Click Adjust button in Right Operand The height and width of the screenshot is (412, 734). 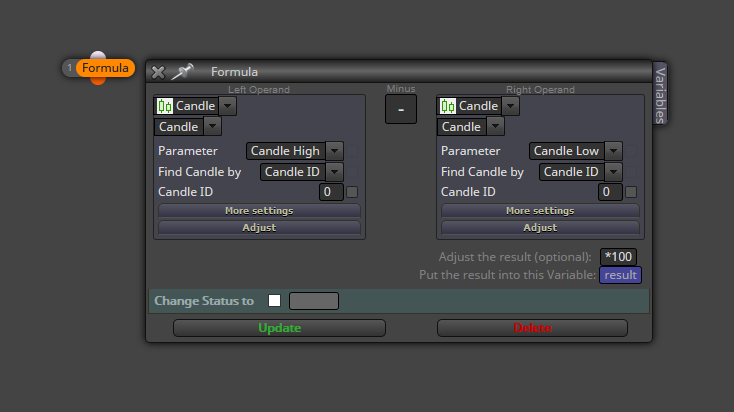coord(540,228)
